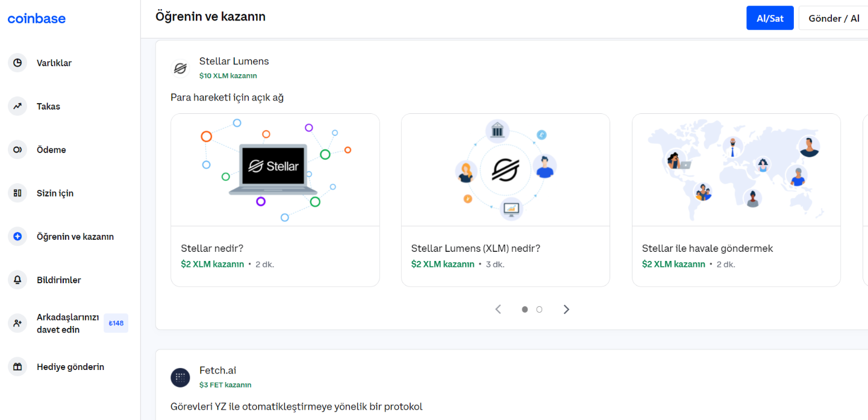The height and width of the screenshot is (420, 868).
Task: Select the Ödeme sidebar icon
Action: pos(17,149)
